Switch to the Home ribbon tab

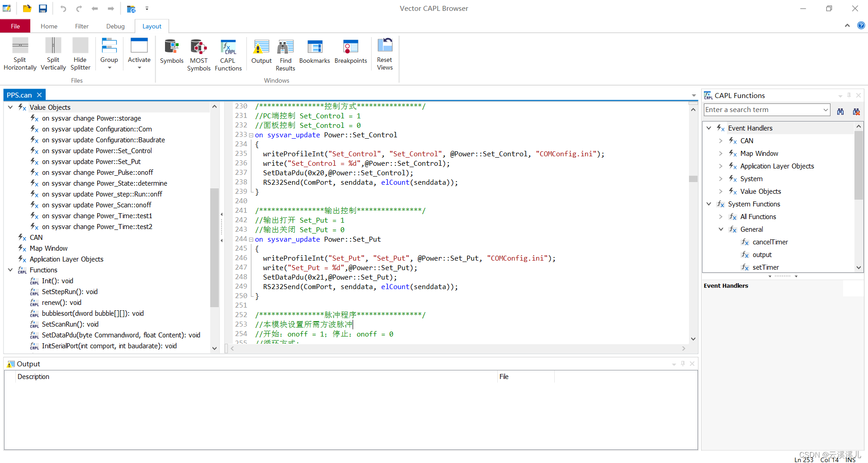point(49,26)
